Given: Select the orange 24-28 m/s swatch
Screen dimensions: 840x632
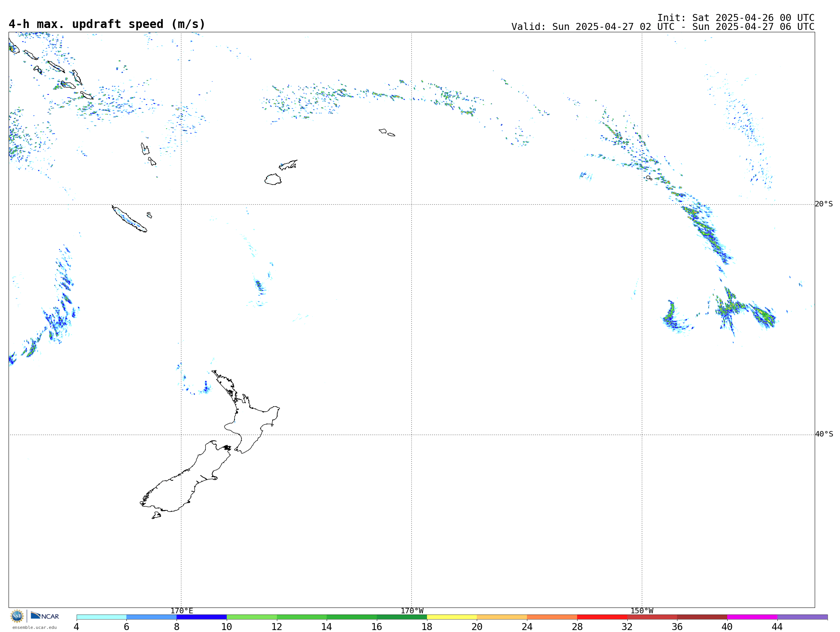Looking at the screenshot, I should [x=552, y=617].
